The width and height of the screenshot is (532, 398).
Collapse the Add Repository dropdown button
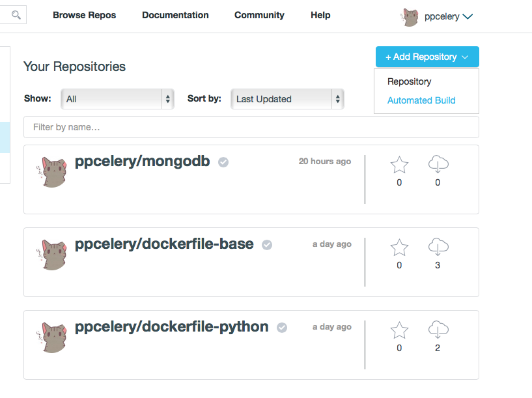[x=427, y=57]
